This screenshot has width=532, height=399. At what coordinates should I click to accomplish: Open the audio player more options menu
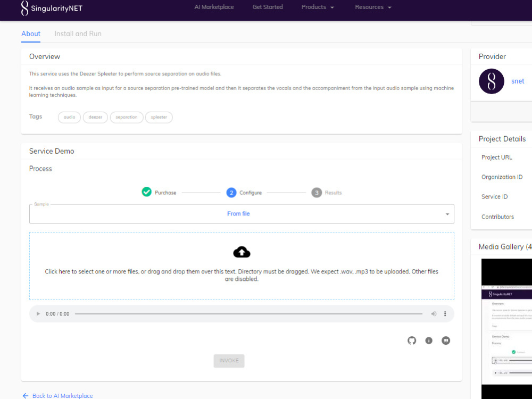click(445, 314)
